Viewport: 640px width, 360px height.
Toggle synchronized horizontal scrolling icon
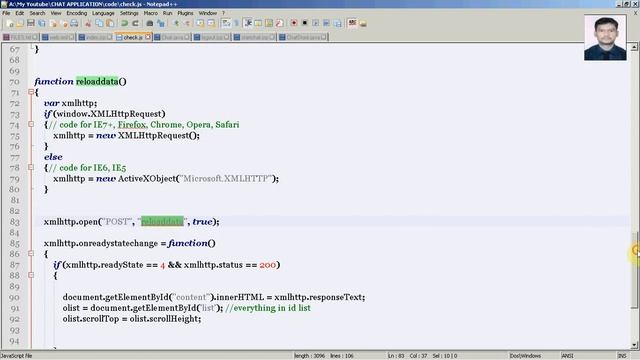pyautogui.click(x=211, y=23)
